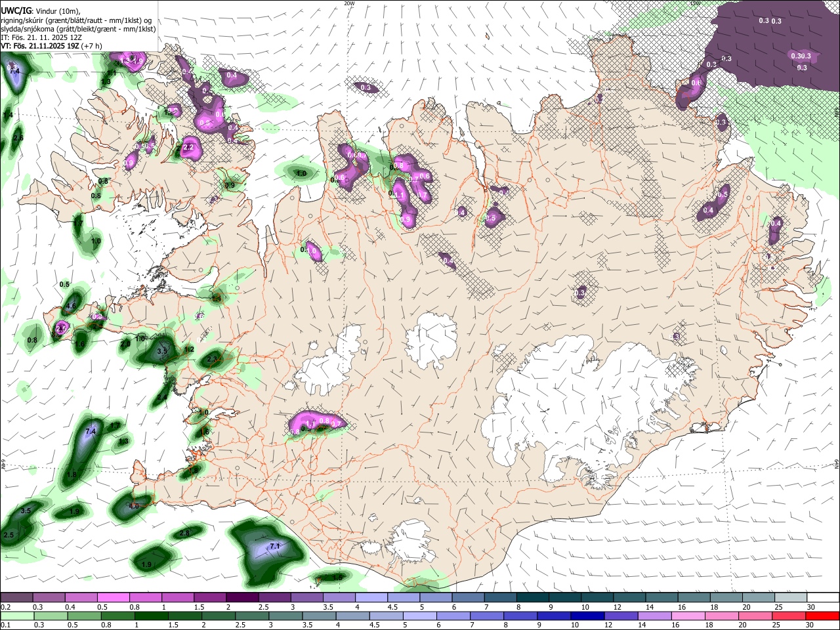Click the 'VT: Fös. 21.11.2025 19Z (+7 h)' line
Viewport: 840px width, 630px height.
click(x=51, y=47)
